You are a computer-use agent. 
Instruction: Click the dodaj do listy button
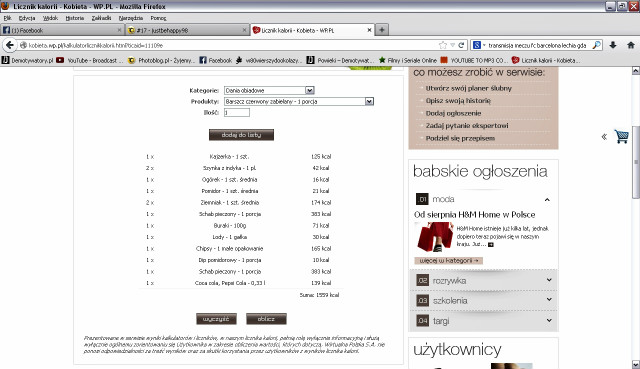pos(241,135)
